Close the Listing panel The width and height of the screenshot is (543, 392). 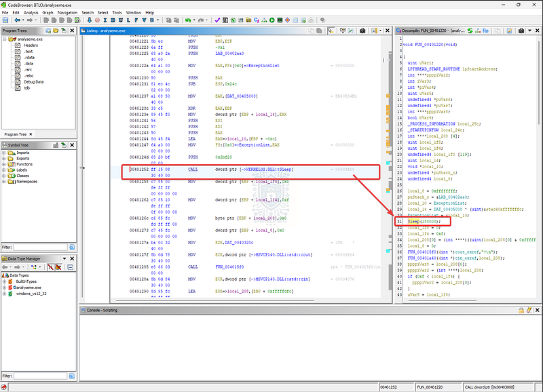(x=388, y=31)
